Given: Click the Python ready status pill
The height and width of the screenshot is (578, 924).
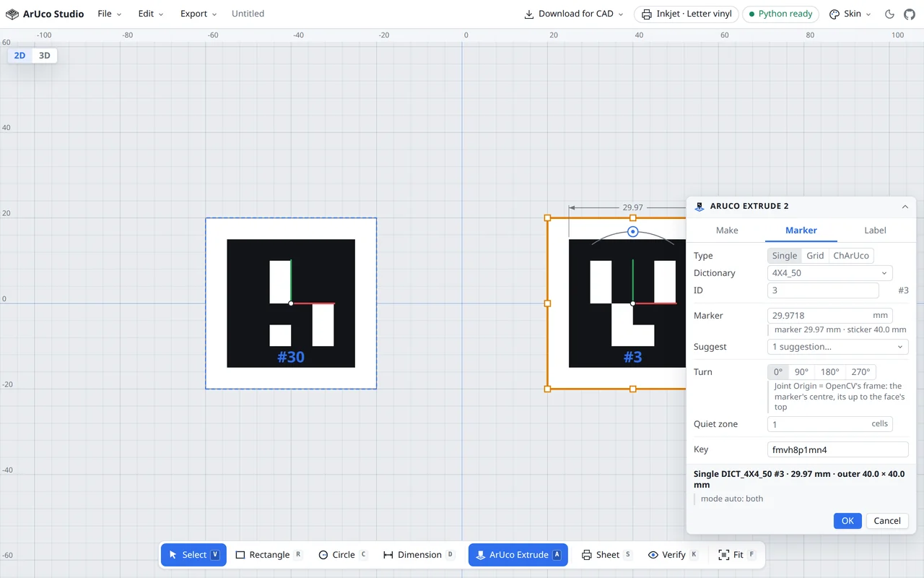Looking at the screenshot, I should pyautogui.click(x=780, y=14).
